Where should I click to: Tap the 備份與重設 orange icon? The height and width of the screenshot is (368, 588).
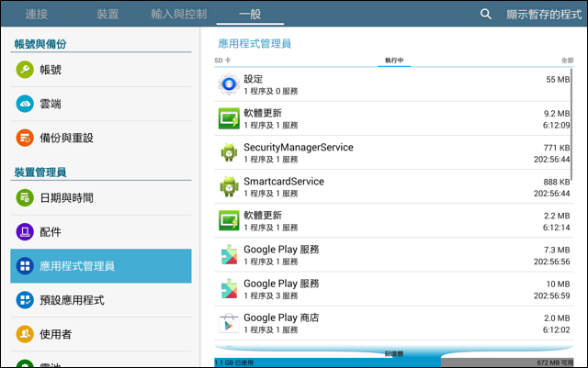pyautogui.click(x=25, y=138)
